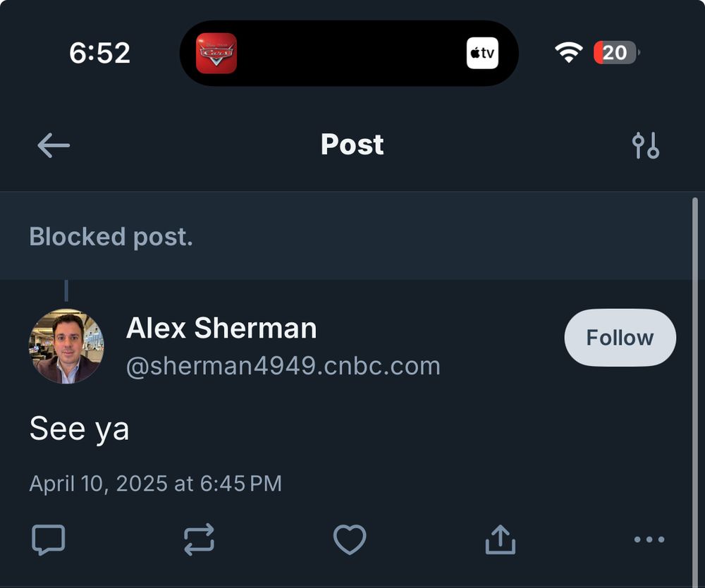Open the three-dot more options menu
This screenshot has width=705, height=588.
pos(649,540)
